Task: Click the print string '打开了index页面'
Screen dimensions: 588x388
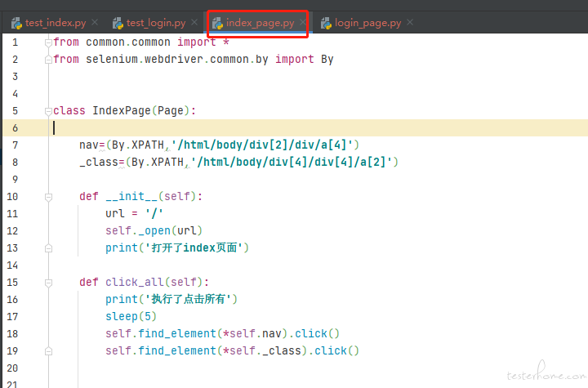Action: pos(194,248)
